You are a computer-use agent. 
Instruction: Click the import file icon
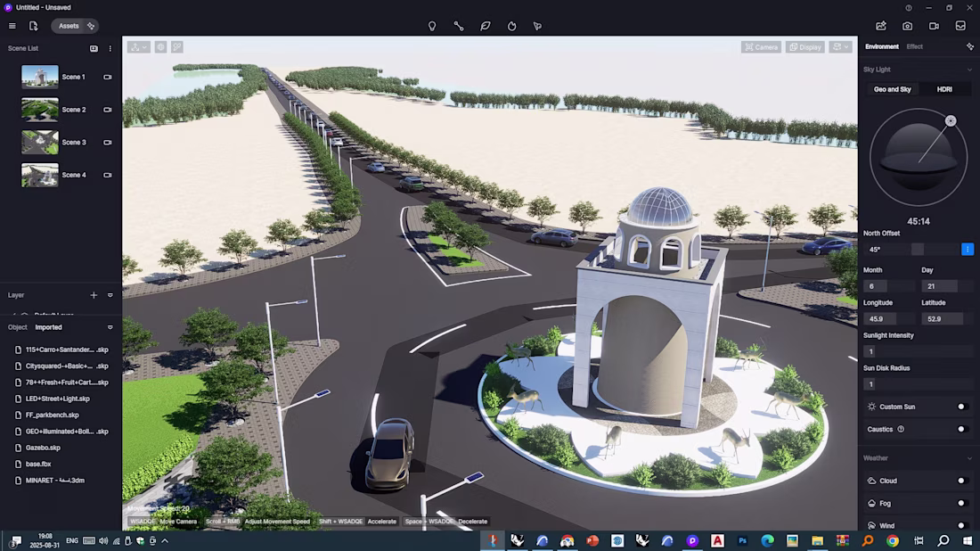point(34,26)
